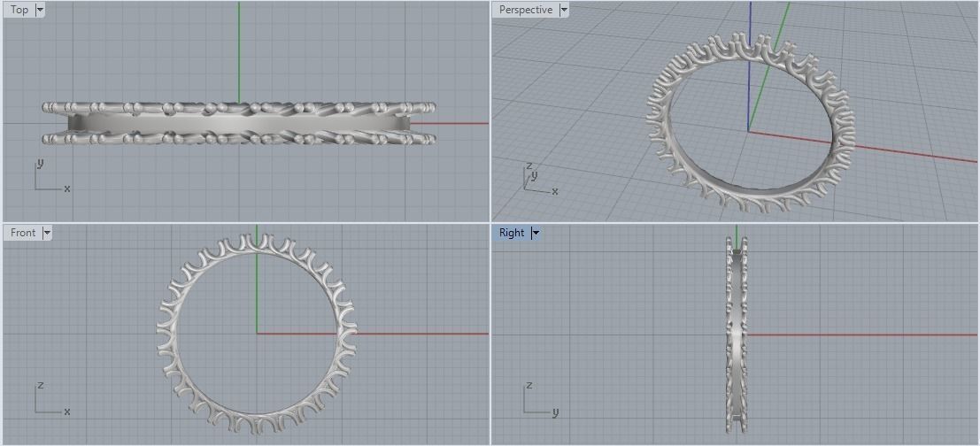Screen dimensions: 980x446
Task: Click the Front viewport title label
Action: pos(23,233)
